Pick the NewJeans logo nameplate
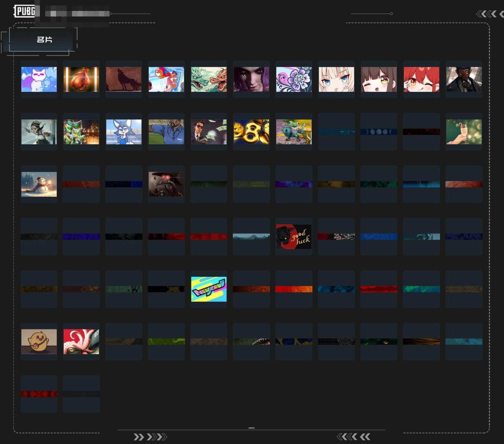The width and height of the screenshot is (504, 444). tap(209, 289)
